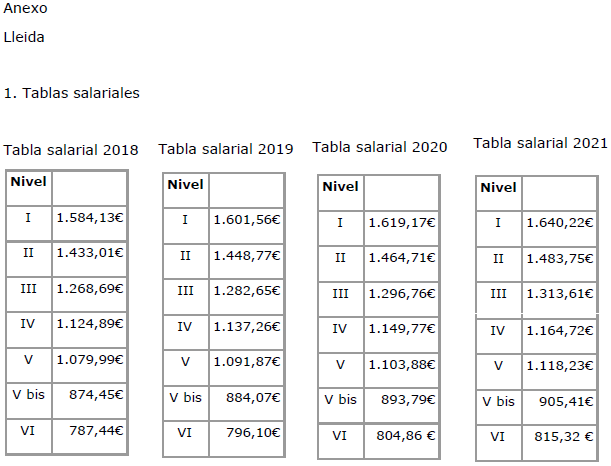
Task: Select the "1. Tablas salariales" heading
Action: coord(71,93)
